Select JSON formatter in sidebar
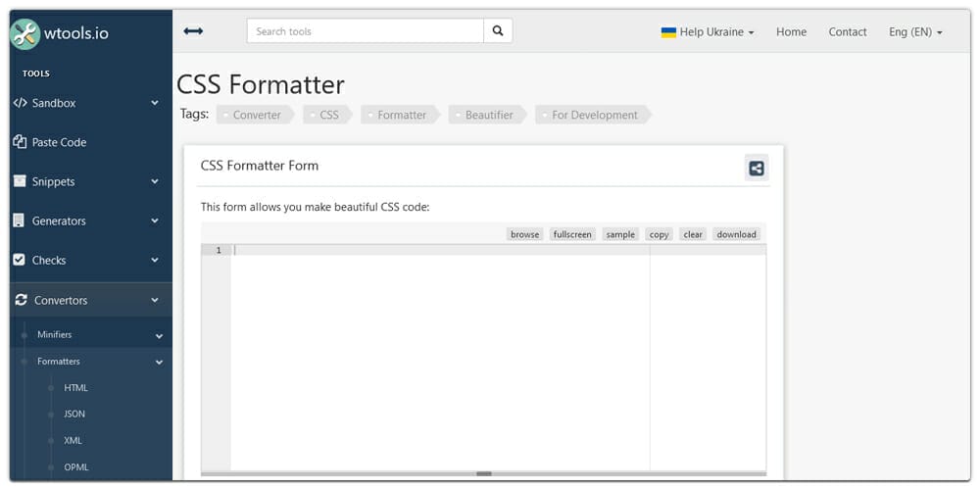The image size is (980, 490). (74, 415)
